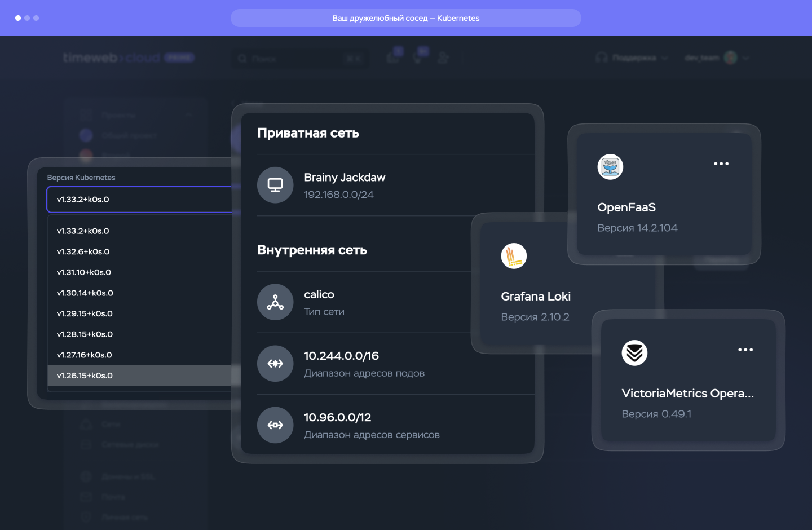Choose version v1.30.14+k0s.0
This screenshot has height=530, width=812.
[140, 293]
